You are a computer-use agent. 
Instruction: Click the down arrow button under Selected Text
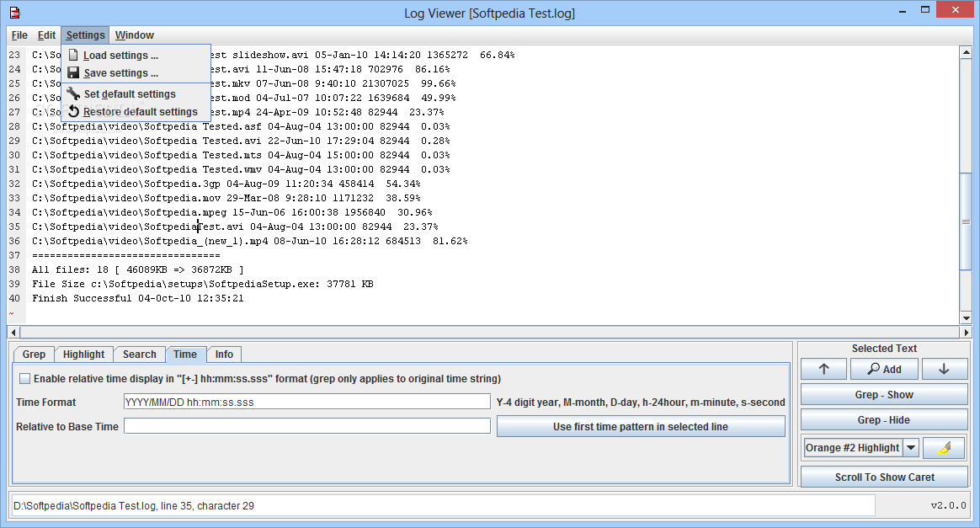tap(945, 370)
